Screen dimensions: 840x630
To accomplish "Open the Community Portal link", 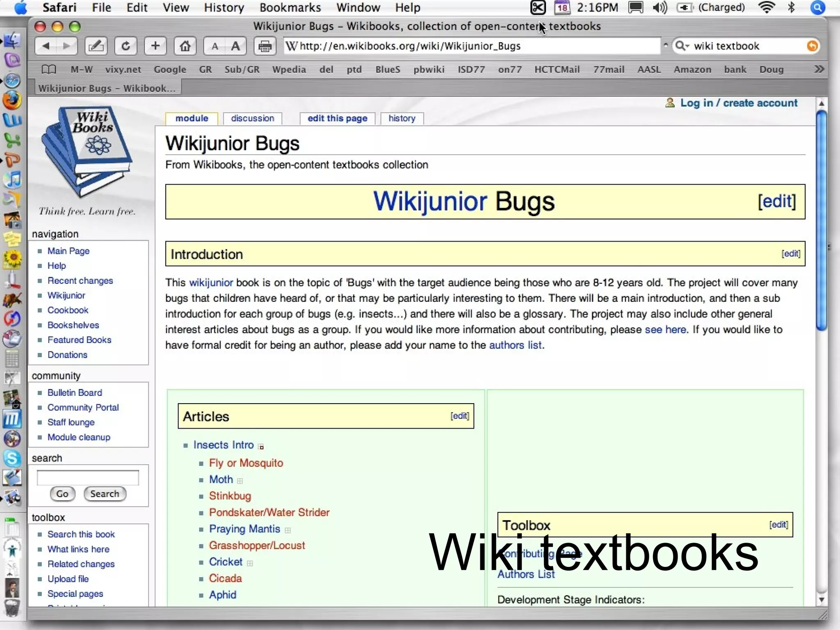I will point(83,407).
